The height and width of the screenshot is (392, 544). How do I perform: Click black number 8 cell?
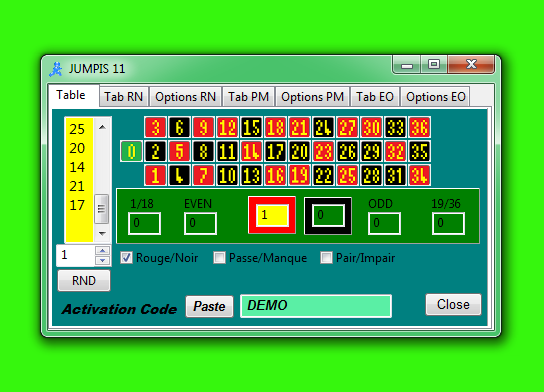pyautogui.click(x=203, y=151)
